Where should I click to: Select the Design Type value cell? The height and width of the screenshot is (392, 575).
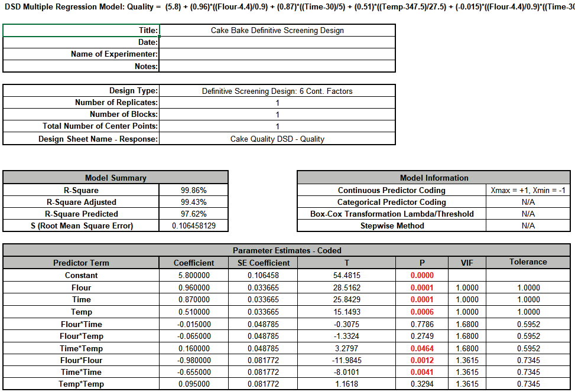(278, 90)
